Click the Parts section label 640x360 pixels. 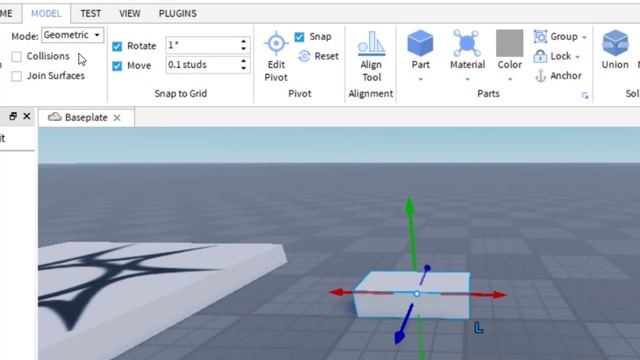pyautogui.click(x=488, y=93)
